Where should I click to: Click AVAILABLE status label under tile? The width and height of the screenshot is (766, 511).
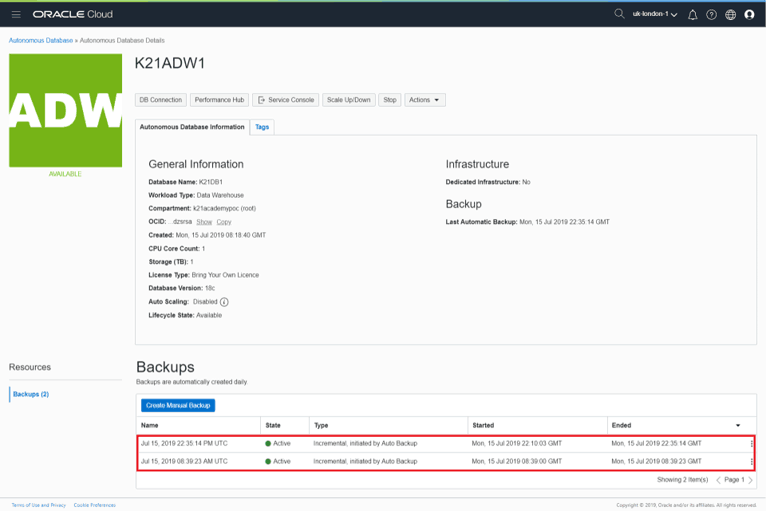pos(65,174)
